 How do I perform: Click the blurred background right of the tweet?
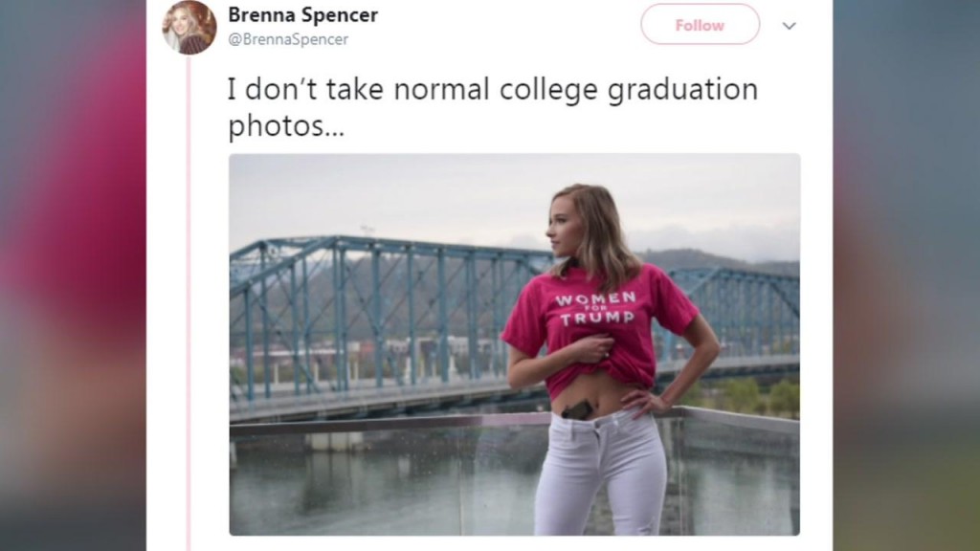(x=906, y=275)
